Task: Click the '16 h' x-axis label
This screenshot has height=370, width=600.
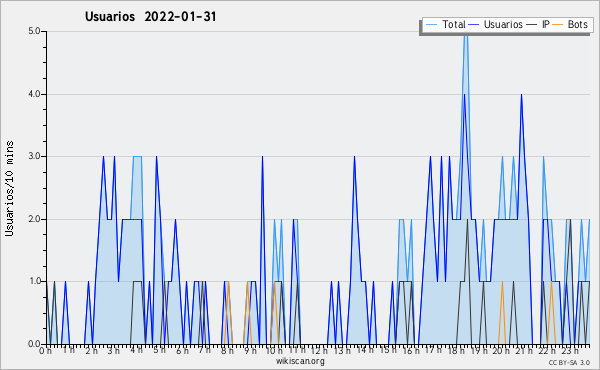Action: tap(411, 351)
